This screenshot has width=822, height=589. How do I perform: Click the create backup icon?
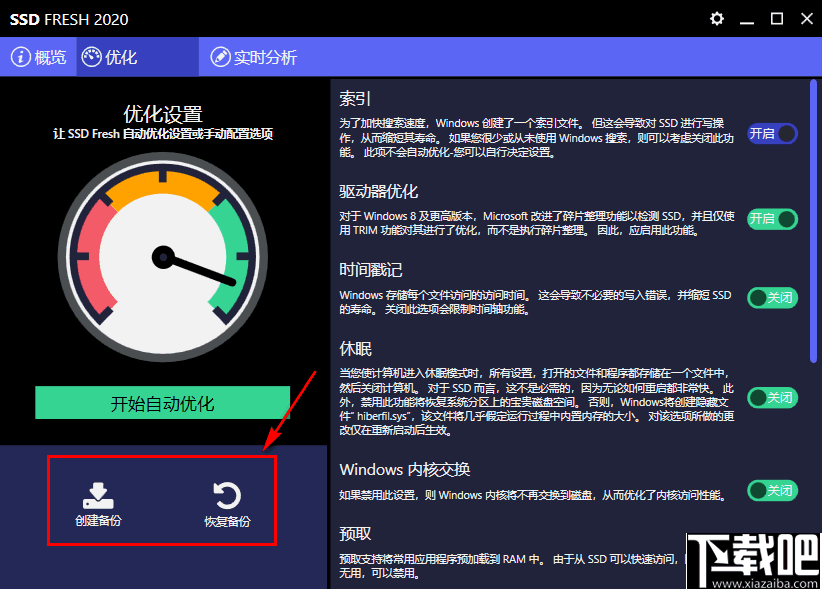point(96,493)
